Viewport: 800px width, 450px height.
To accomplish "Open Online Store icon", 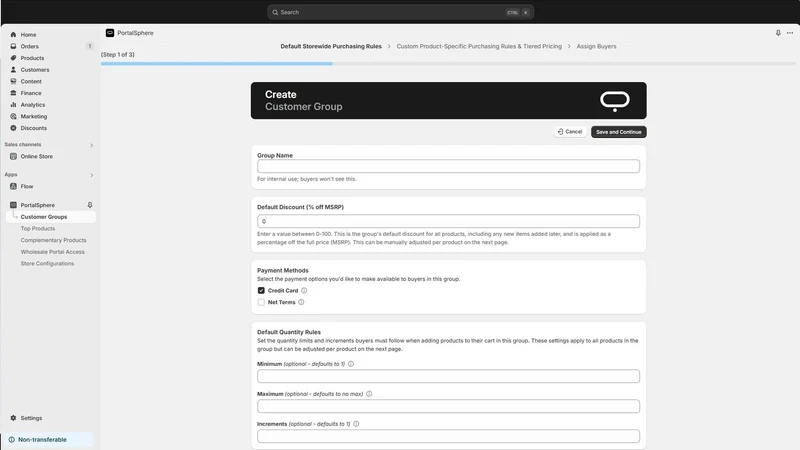I will (x=13, y=156).
